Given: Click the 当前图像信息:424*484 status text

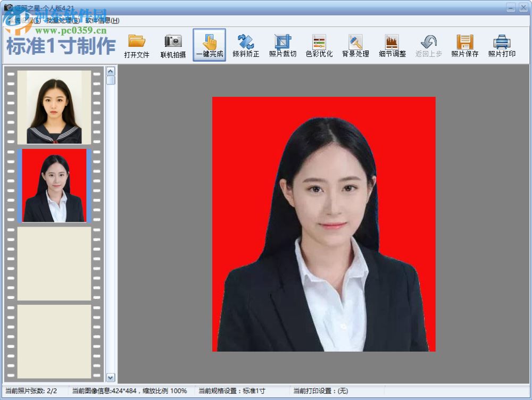Looking at the screenshot, I should point(130,391).
